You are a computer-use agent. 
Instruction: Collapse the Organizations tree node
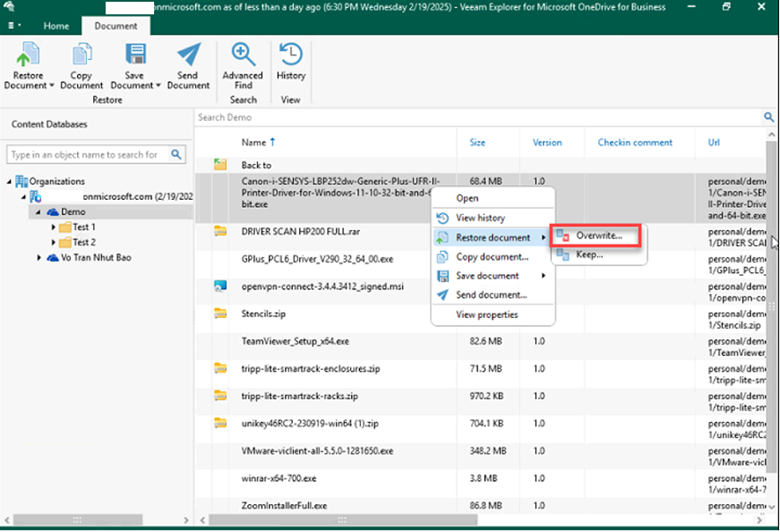pos(11,181)
